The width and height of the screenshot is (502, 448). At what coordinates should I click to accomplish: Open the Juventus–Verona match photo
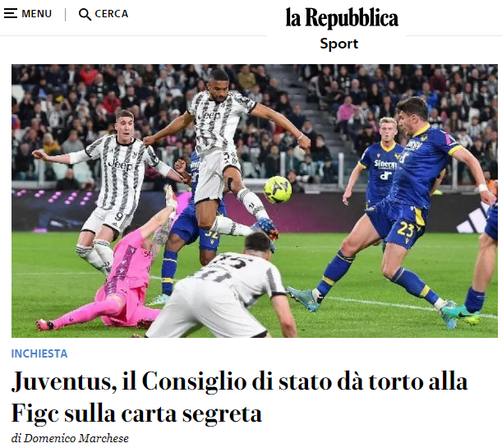pyautogui.click(x=255, y=201)
